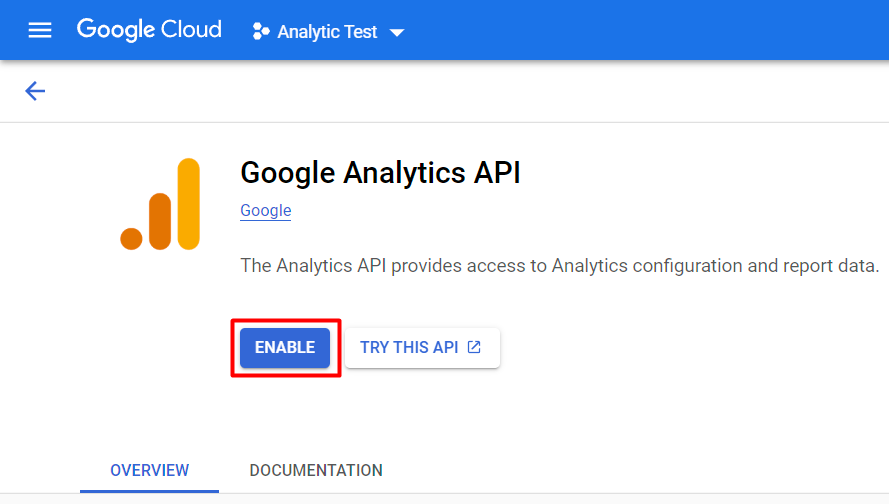This screenshot has width=889, height=504.
Task: Expand the Analytic Test dropdown arrow
Action: pyautogui.click(x=397, y=32)
